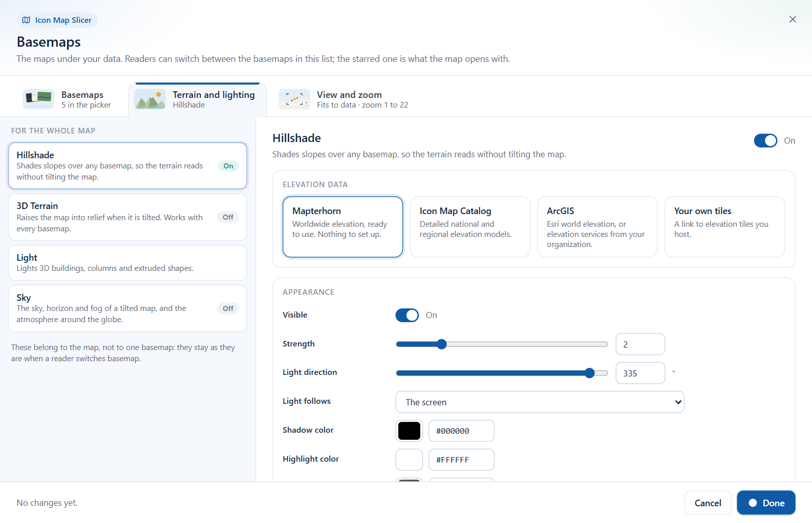
Task: Close the Basemaps dialog with the X
Action: [793, 19]
